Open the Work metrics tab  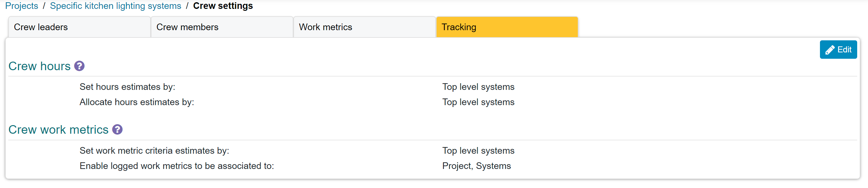[364, 27]
